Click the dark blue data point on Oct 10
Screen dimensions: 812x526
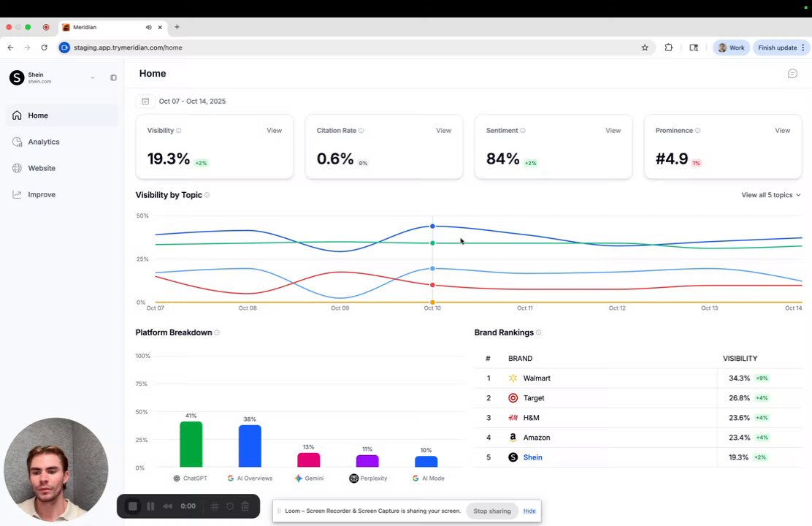(432, 226)
